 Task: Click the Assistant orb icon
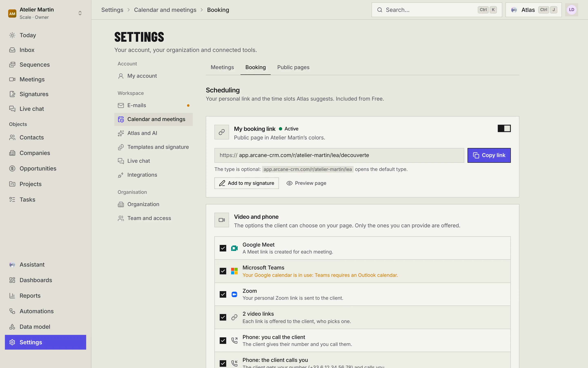pos(12,265)
